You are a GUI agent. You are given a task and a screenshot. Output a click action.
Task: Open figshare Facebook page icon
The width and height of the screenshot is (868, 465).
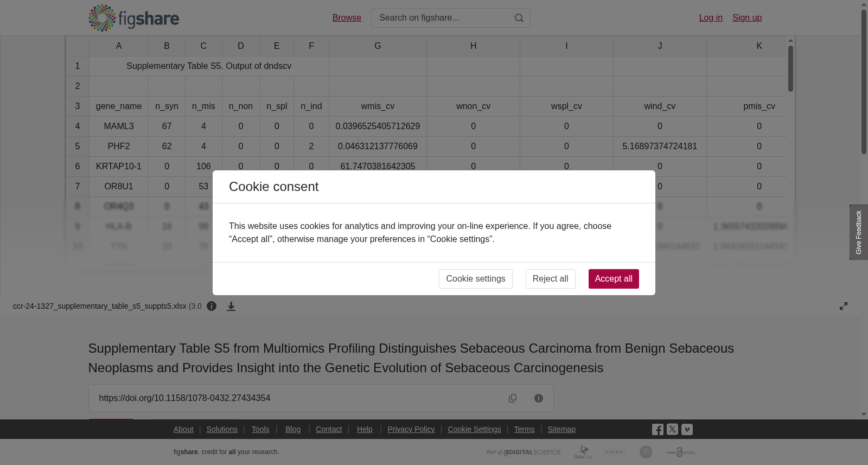click(658, 430)
